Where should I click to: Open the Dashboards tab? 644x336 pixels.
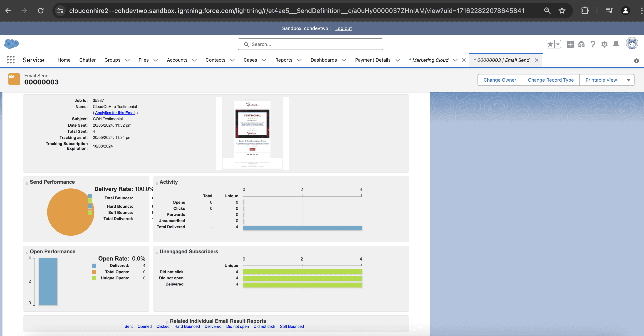324,60
